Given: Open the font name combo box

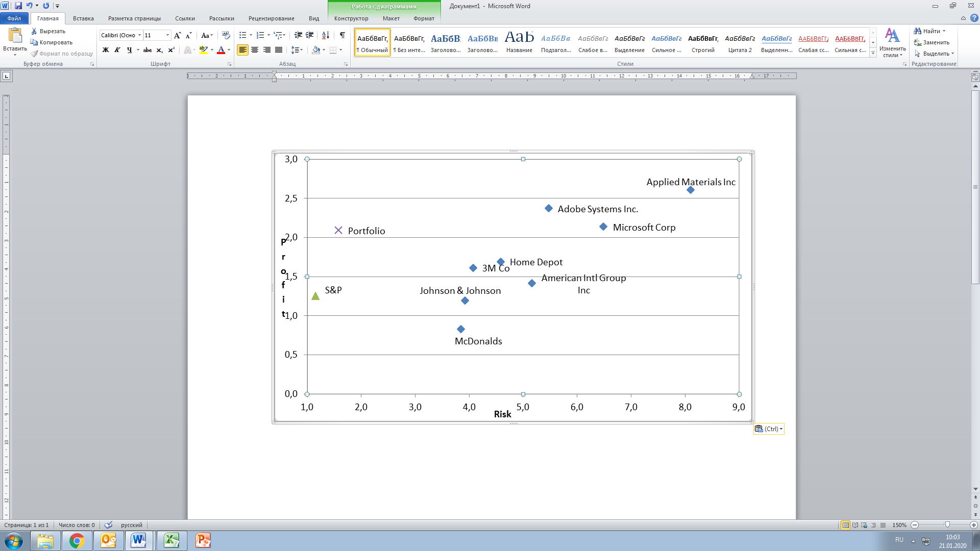Looking at the screenshot, I should coord(121,35).
